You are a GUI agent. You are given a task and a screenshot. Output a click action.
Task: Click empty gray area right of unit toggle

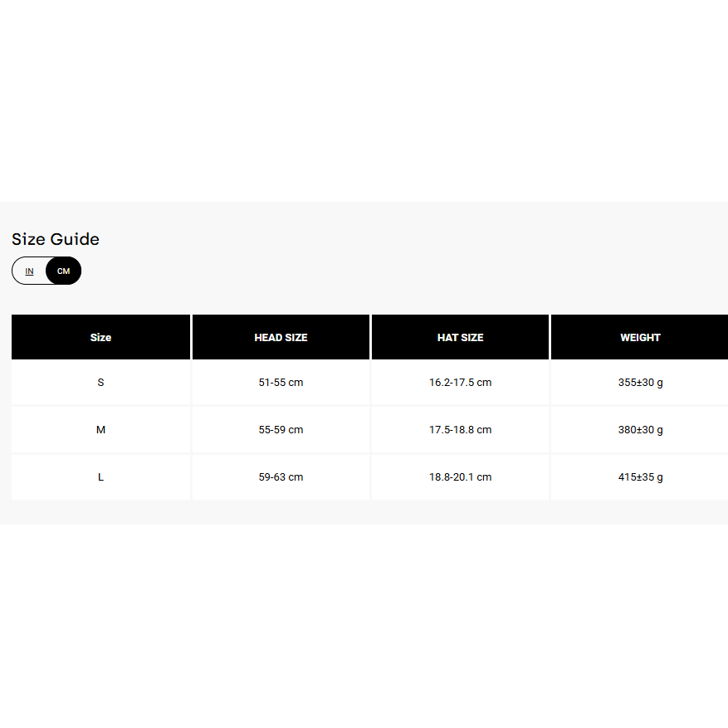[374, 271]
